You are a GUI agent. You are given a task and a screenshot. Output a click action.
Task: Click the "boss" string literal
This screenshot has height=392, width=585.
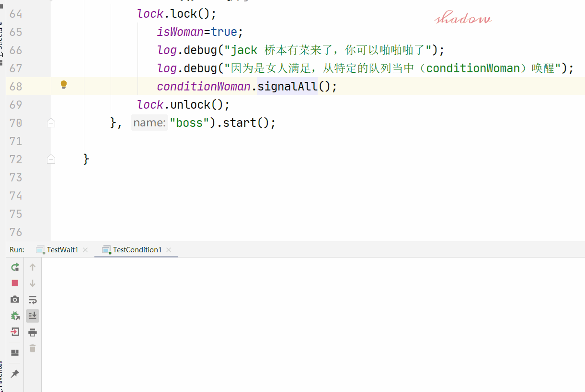tap(189, 123)
